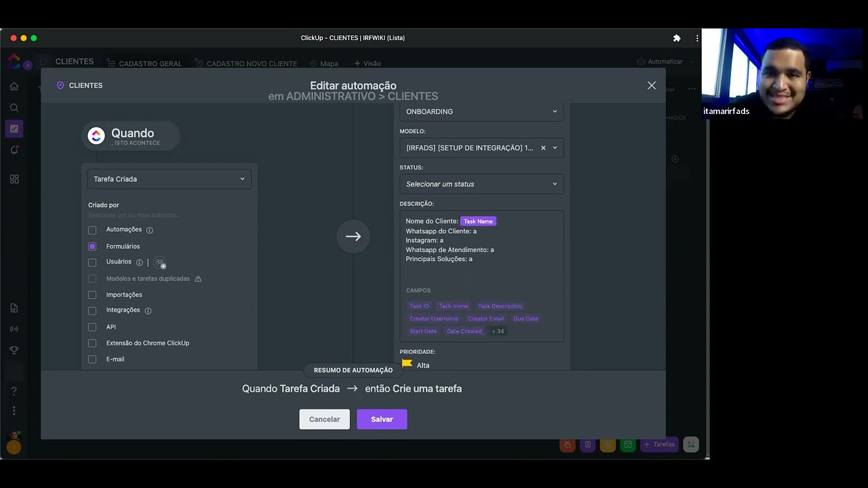Open the Modelo template dropdown

[481, 148]
